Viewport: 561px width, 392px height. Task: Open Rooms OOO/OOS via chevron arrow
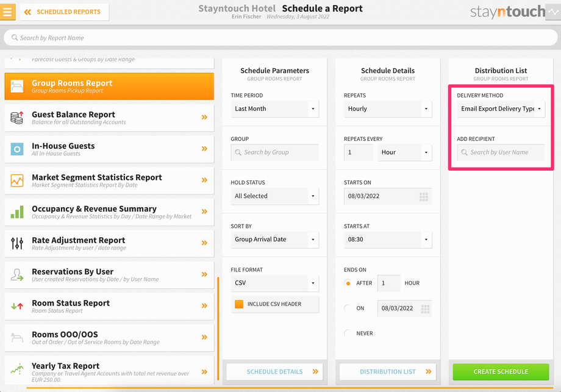pos(204,337)
